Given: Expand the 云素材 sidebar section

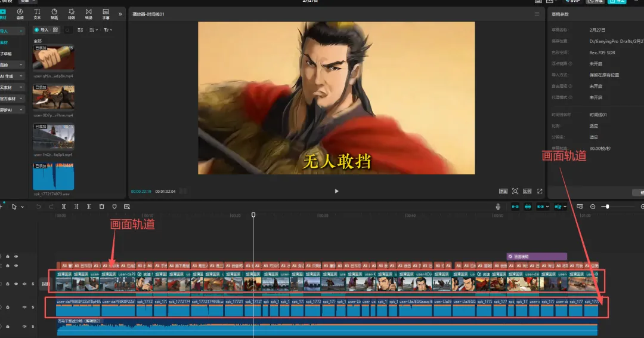Looking at the screenshot, I should tap(21, 87).
